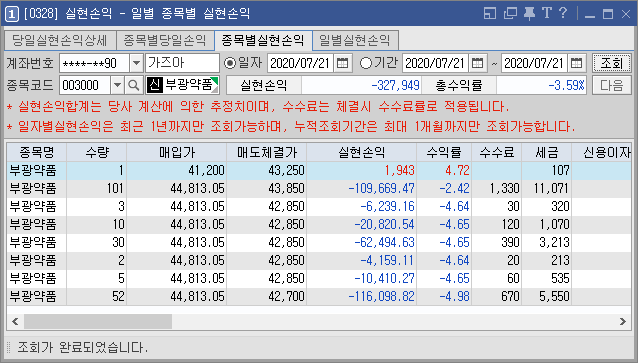The height and width of the screenshot is (363, 638).
Task: Click the window number 1 icon in title bar
Action: coord(11,14)
